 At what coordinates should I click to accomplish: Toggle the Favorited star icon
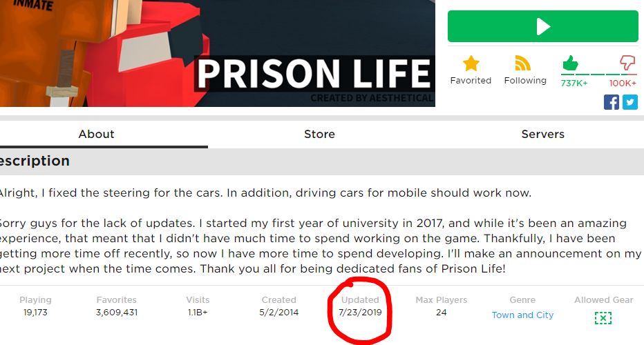[x=471, y=64]
